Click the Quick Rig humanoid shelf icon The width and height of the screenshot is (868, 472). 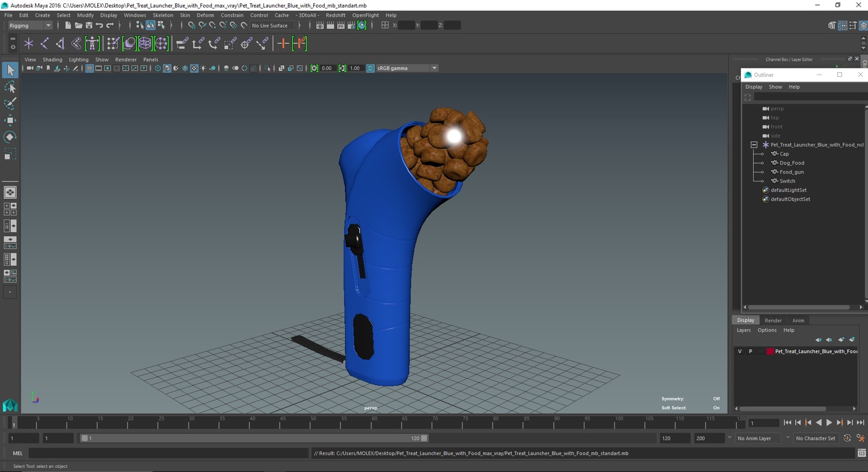click(92, 43)
